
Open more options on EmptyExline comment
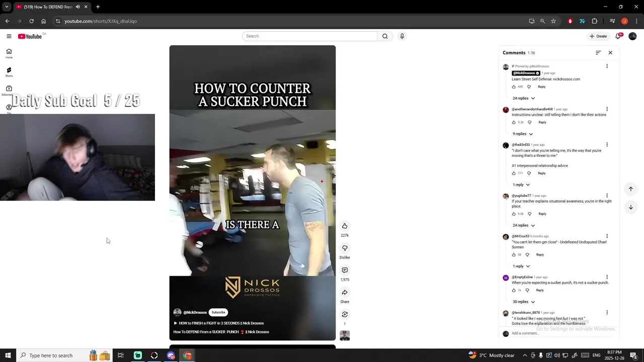pyautogui.click(x=607, y=277)
